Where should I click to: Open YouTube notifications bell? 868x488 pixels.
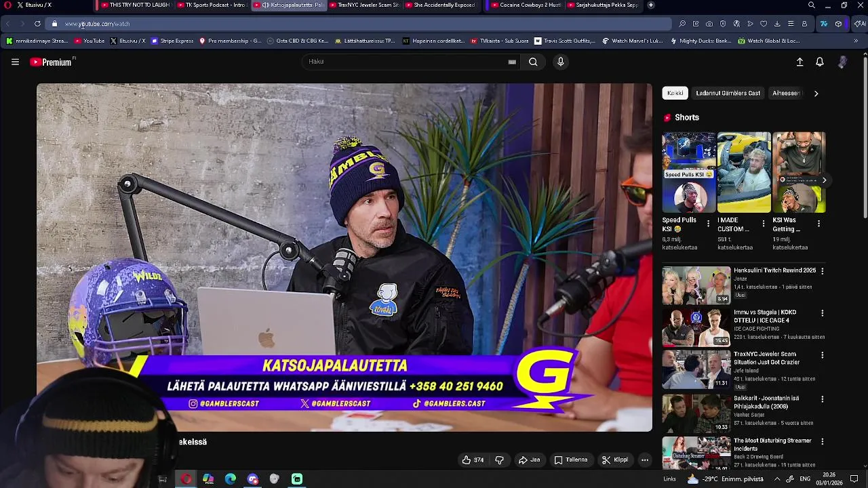click(820, 62)
